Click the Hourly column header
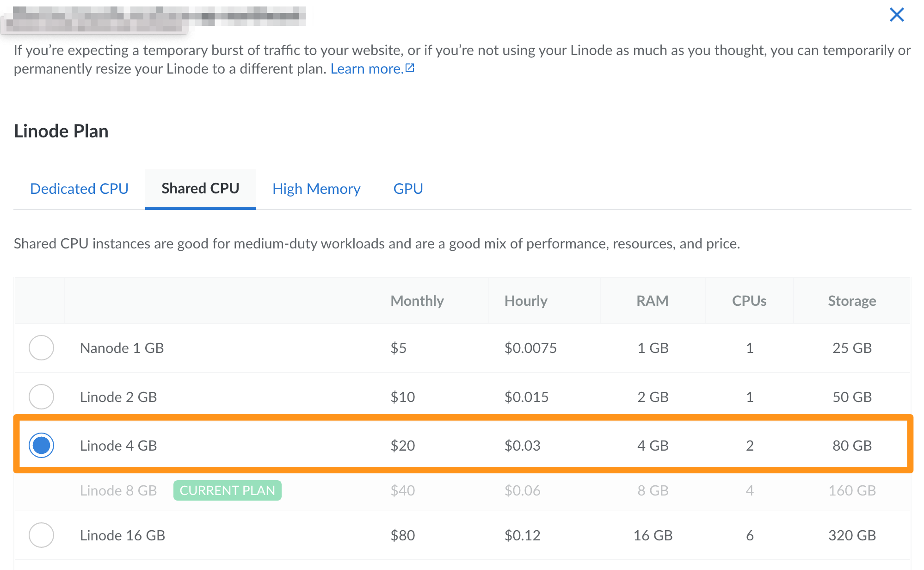The image size is (924, 570). (x=526, y=301)
